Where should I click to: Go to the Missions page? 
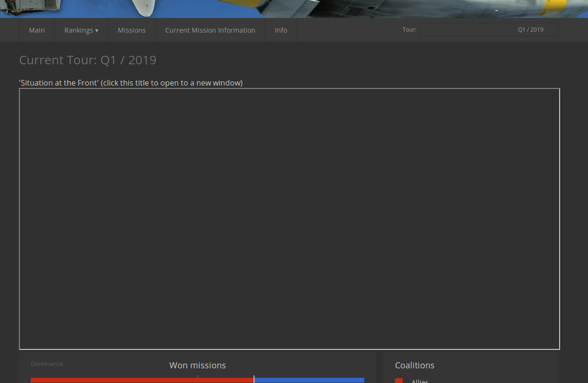(x=132, y=30)
